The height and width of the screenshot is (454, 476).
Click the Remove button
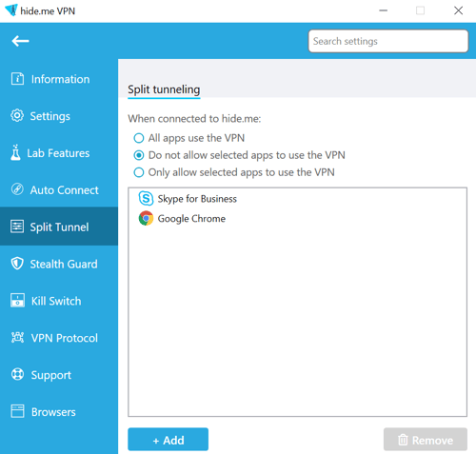(426, 440)
